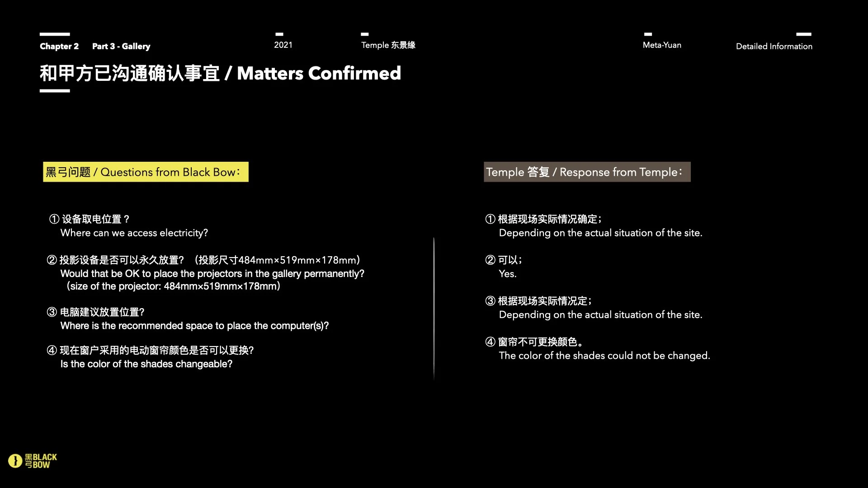
Task: Toggle the yellow Questions from Black Bow highlight
Action: point(145,172)
